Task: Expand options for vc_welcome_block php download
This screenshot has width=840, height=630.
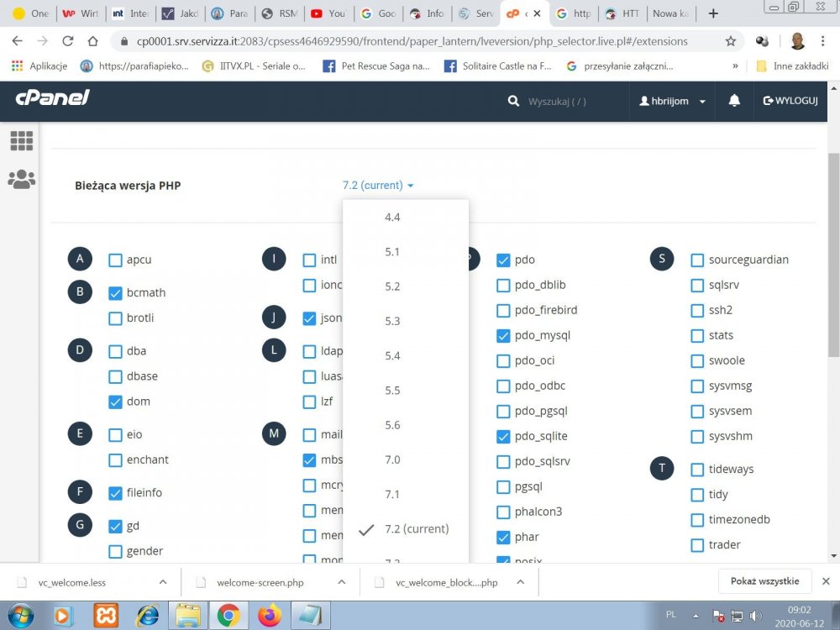Action: pyautogui.click(x=520, y=582)
